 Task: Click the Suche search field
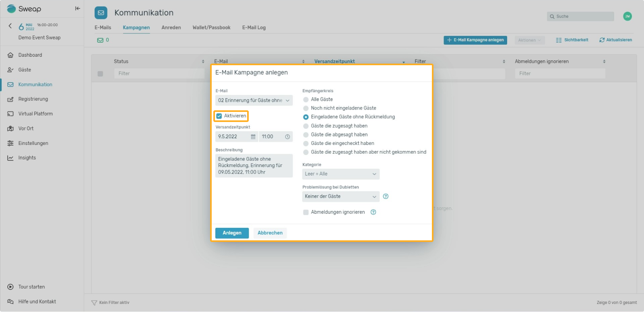(580, 17)
